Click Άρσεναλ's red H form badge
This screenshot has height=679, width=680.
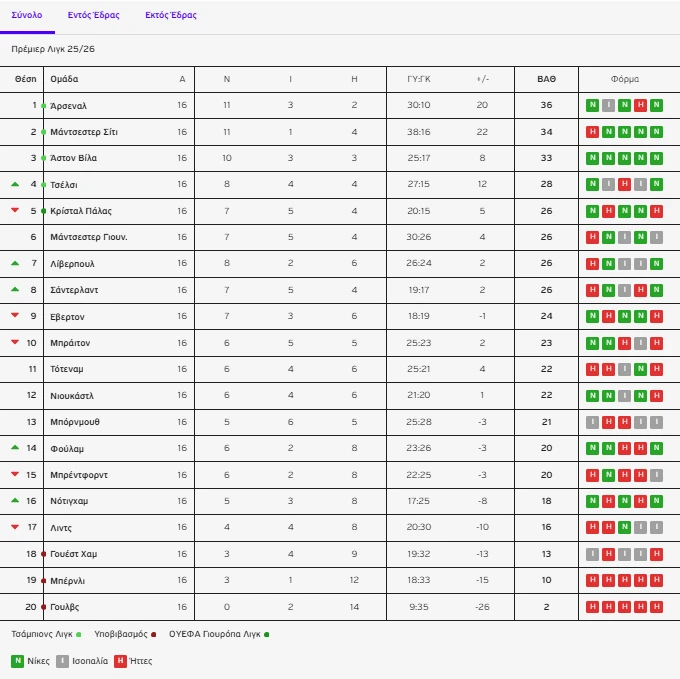tap(640, 105)
